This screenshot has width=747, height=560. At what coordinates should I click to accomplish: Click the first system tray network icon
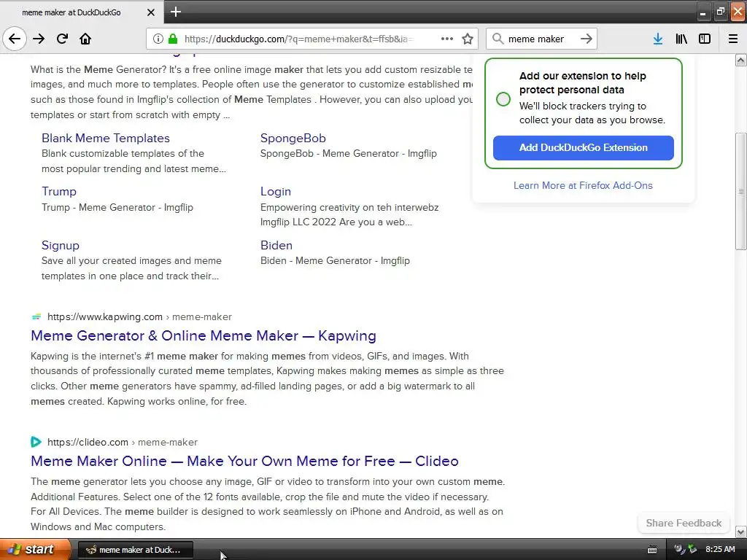coord(679,550)
